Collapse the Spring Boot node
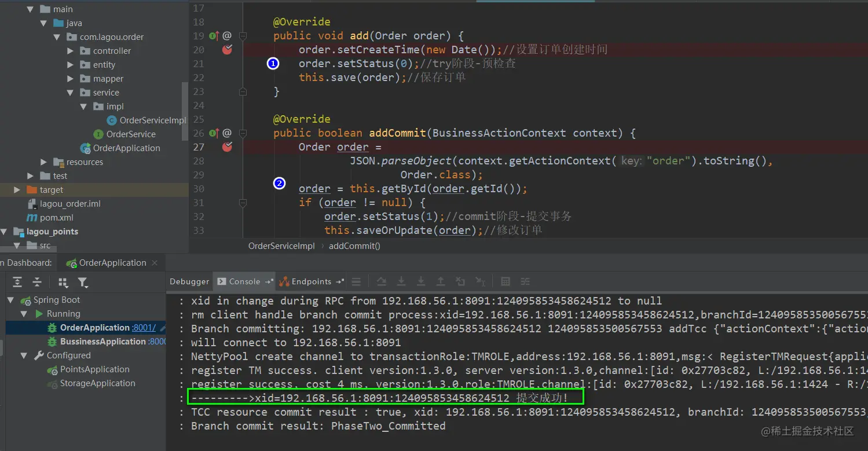This screenshot has width=868, height=451. (x=10, y=300)
